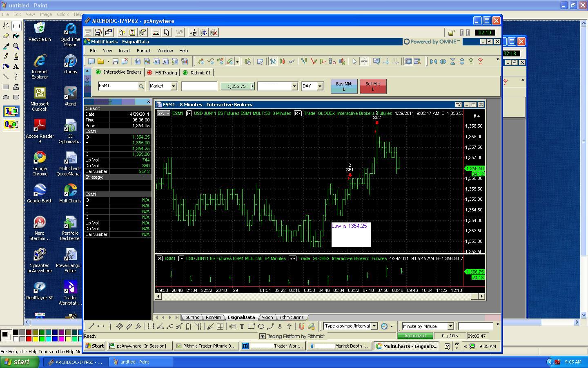Click the trend line drawing tool

tap(91, 326)
